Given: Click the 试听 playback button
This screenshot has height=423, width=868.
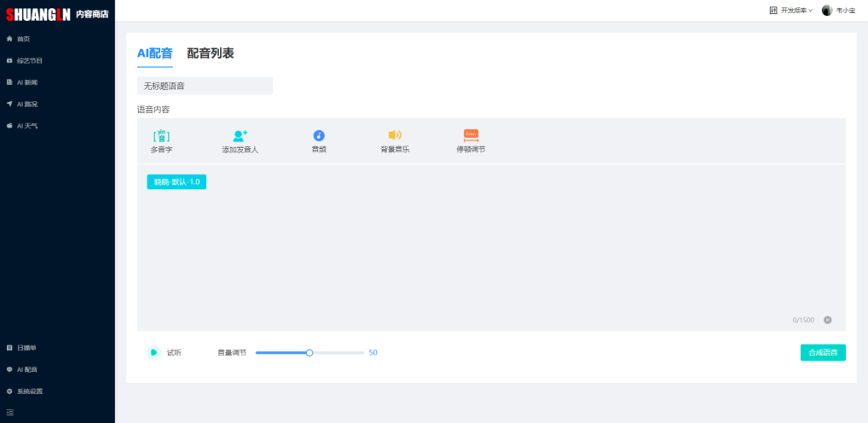Looking at the screenshot, I should click(154, 352).
